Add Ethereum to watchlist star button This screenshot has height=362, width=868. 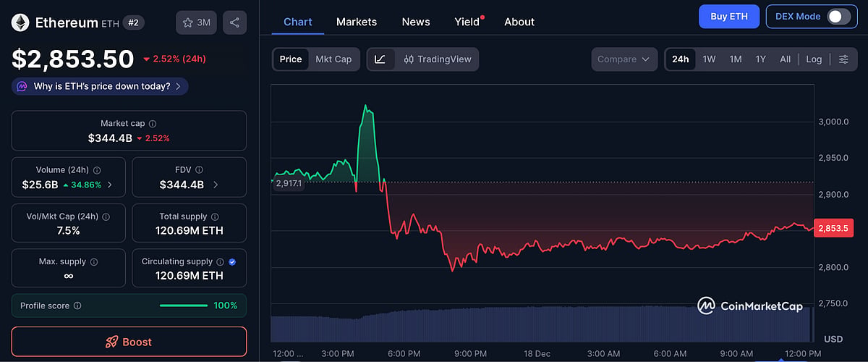click(x=197, y=22)
